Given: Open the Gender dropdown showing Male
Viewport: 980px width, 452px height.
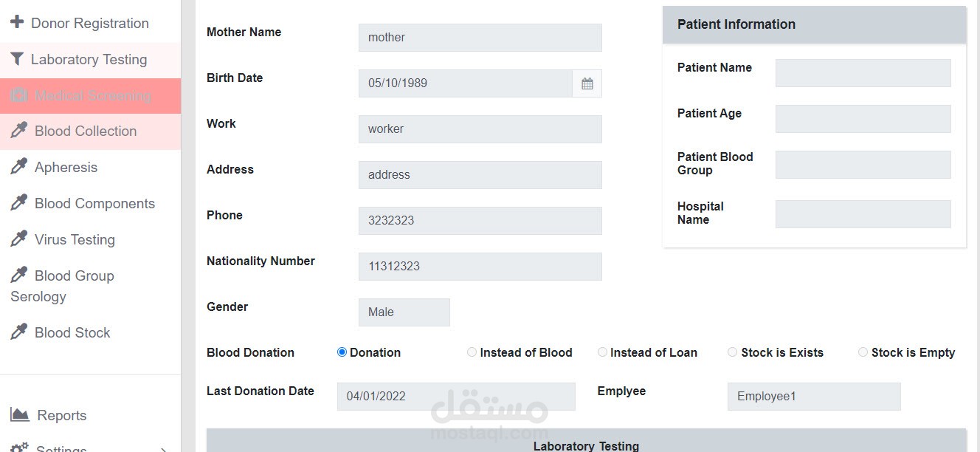Looking at the screenshot, I should [x=404, y=312].
